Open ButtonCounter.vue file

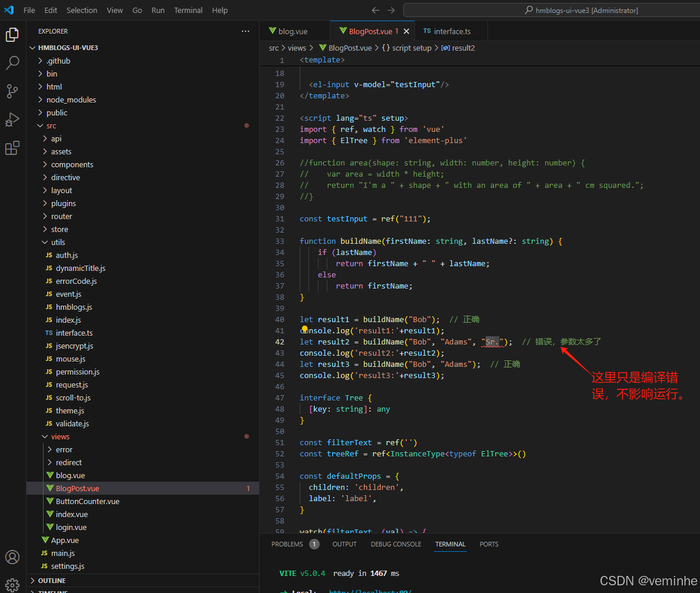point(143,501)
